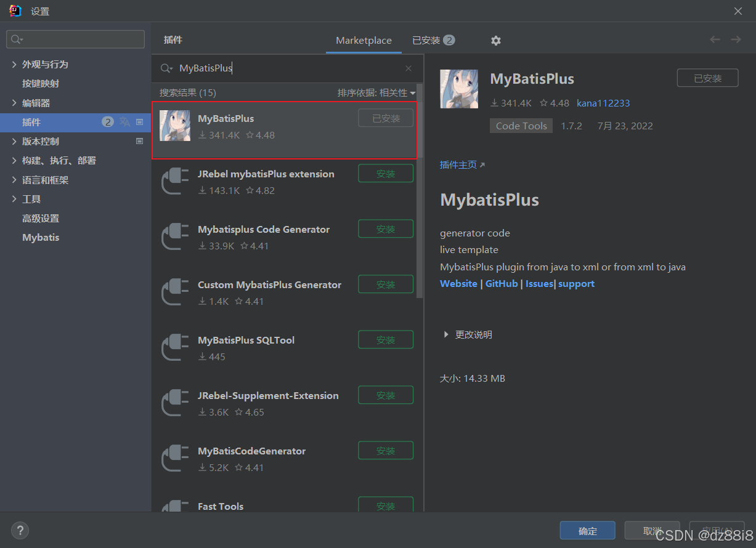
Task: Select Custom MybatisPlus Generator result
Action: (285, 297)
